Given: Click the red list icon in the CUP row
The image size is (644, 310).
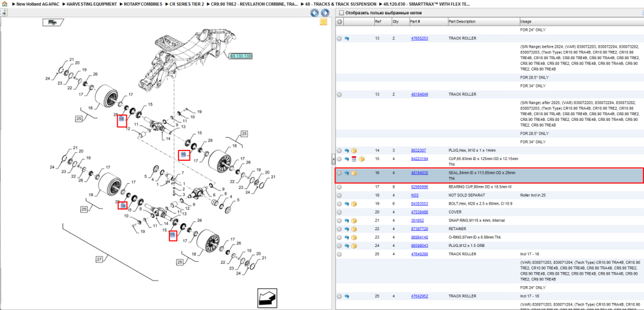Looking at the screenshot, I should pyautogui.click(x=354, y=159).
